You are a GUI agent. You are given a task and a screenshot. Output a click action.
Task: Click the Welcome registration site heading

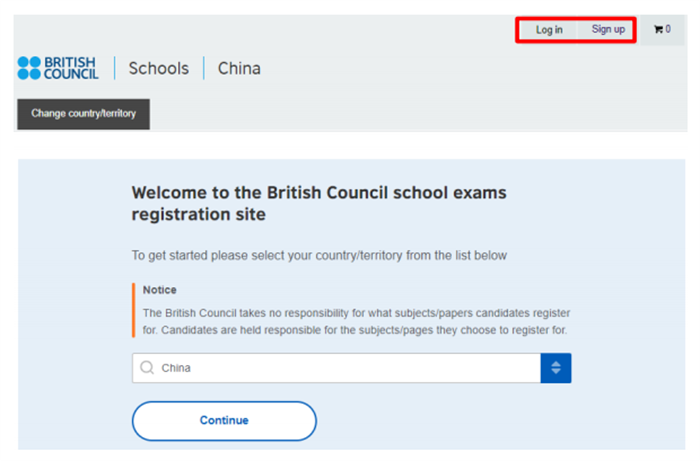coord(319,204)
